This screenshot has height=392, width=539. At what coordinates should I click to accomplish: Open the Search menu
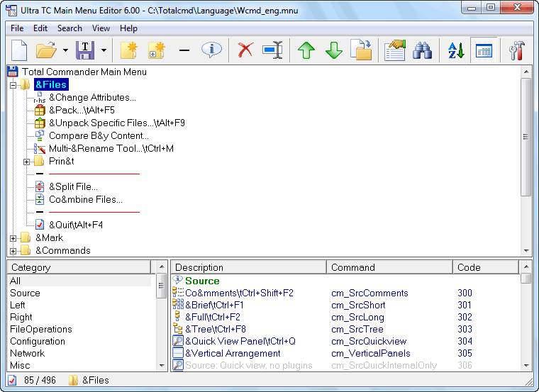pos(70,28)
